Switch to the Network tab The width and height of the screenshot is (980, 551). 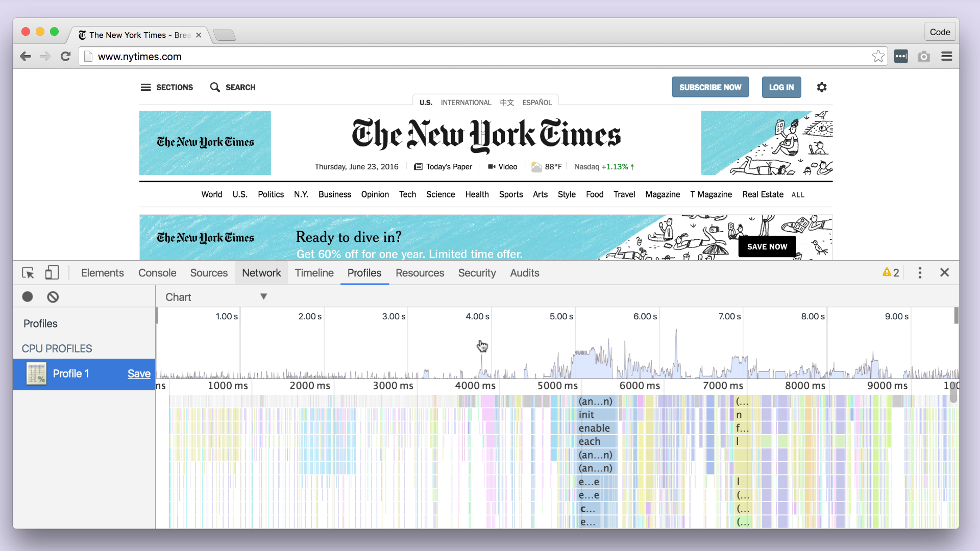pyautogui.click(x=261, y=273)
